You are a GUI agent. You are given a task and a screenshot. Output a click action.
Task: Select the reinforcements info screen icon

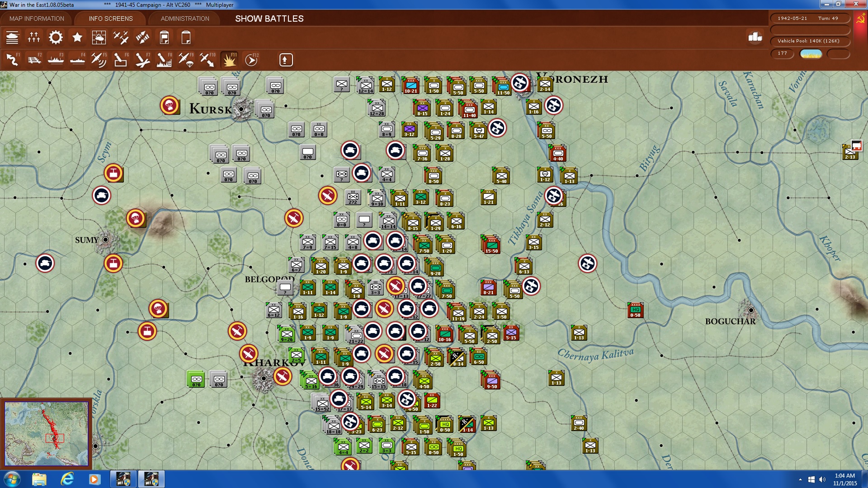coord(34,38)
